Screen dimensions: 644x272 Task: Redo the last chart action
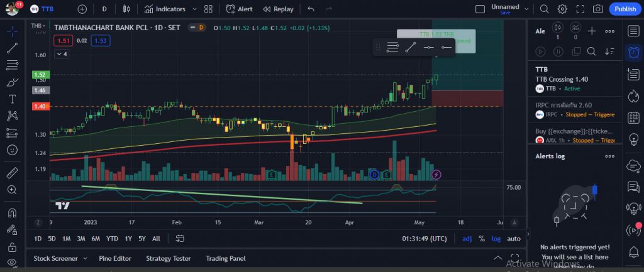328,9
